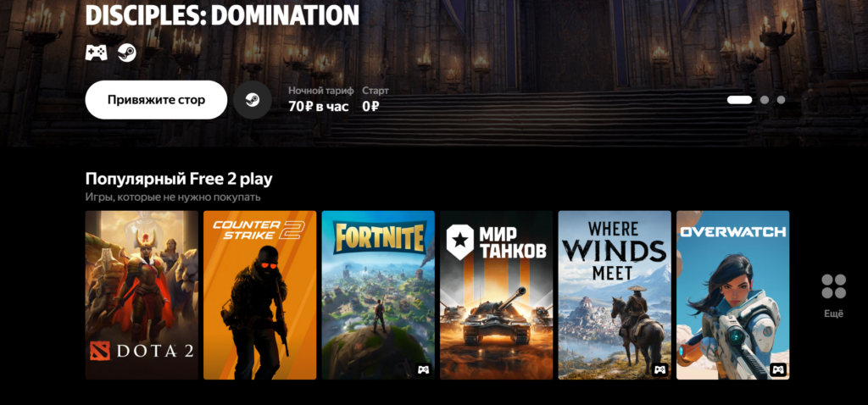Open the Dota 2 game card
This screenshot has width=868, height=405.
coord(142,295)
